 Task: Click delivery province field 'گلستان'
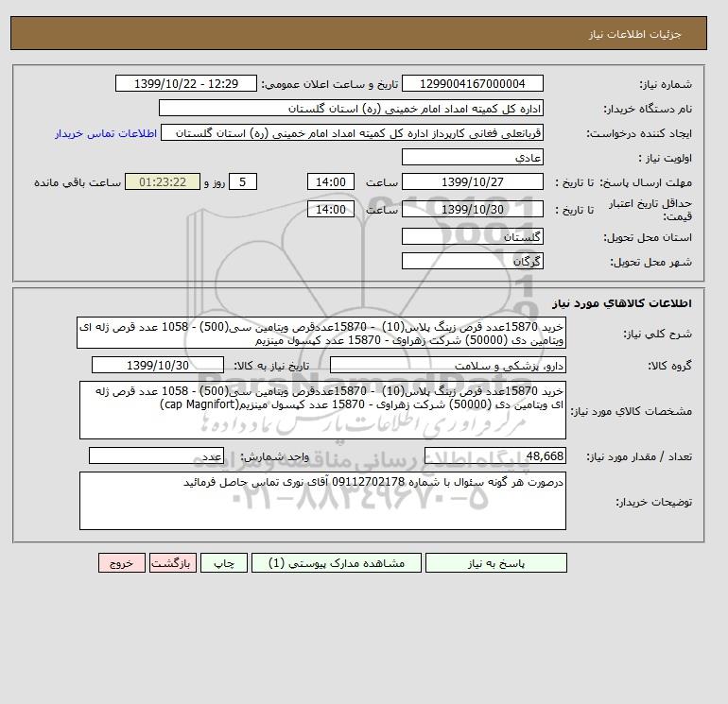(x=472, y=236)
